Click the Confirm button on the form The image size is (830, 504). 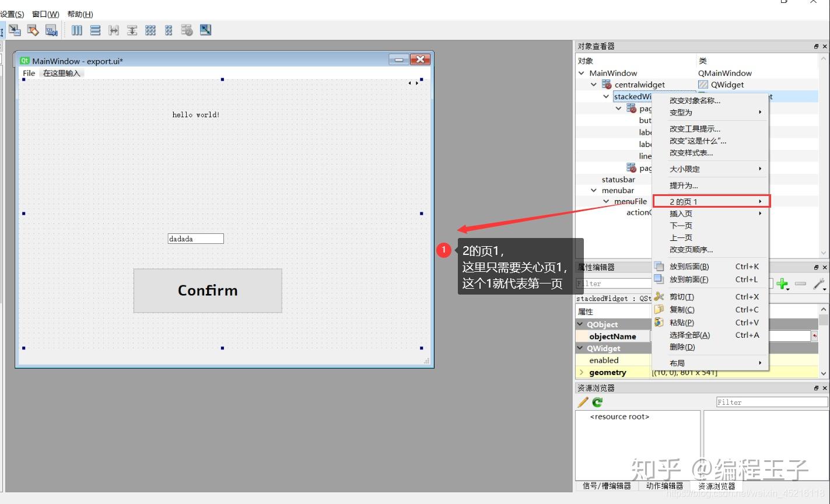(208, 290)
